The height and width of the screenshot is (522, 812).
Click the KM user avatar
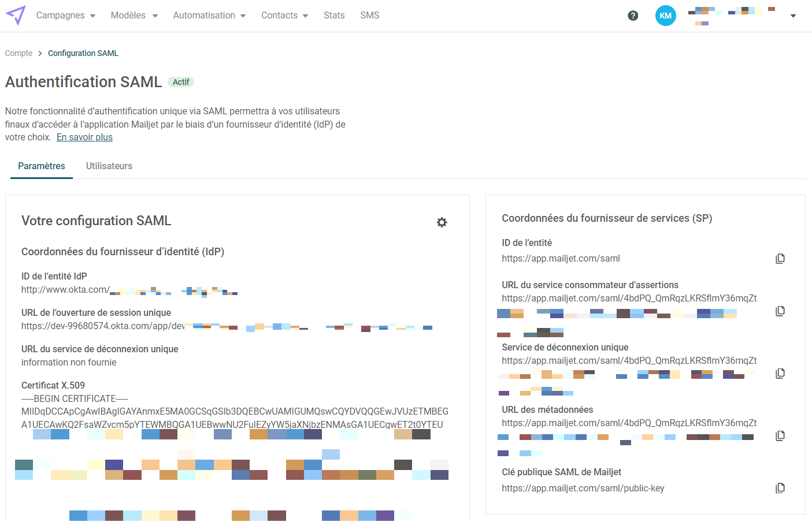666,16
